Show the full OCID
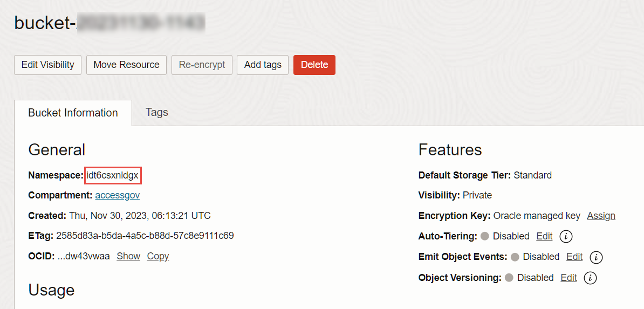The image size is (644, 309). click(128, 256)
